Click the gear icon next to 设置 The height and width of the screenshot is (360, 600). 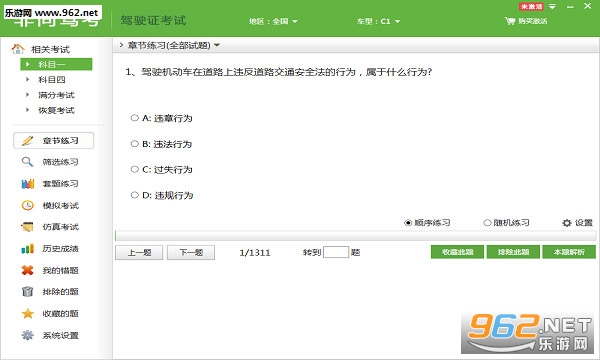[x=567, y=223]
